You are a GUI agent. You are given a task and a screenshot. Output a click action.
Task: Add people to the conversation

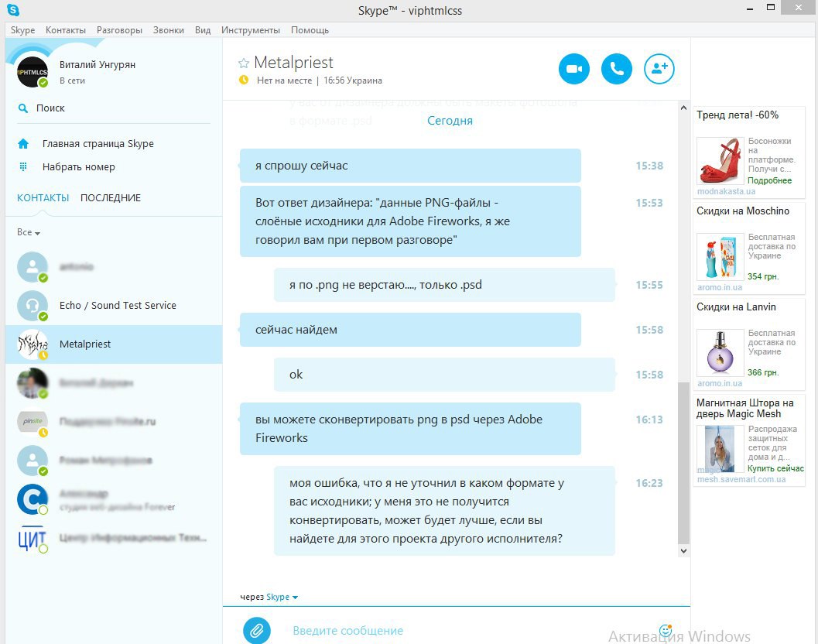[659, 68]
